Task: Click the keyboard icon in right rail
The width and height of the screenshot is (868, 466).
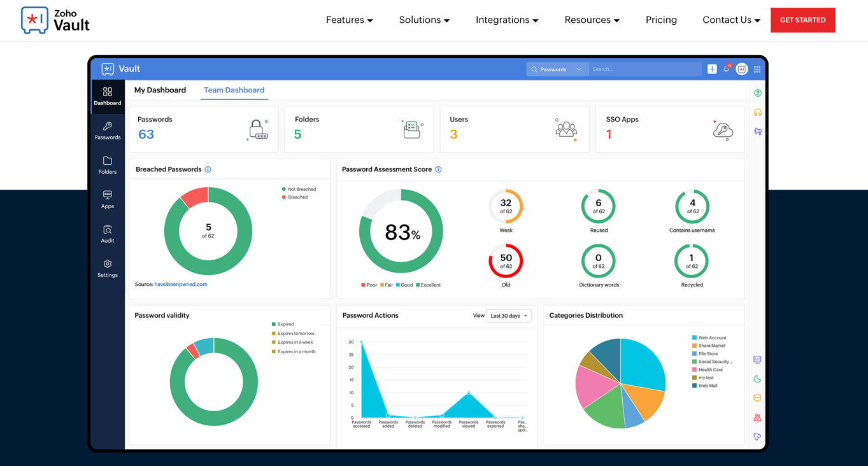Action: pos(757,360)
